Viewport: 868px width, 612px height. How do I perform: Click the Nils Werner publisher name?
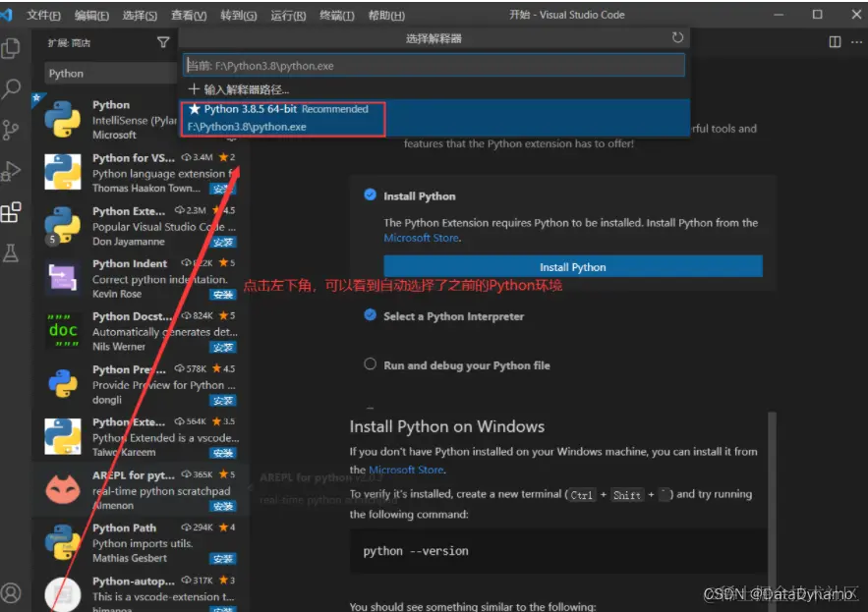tap(119, 347)
